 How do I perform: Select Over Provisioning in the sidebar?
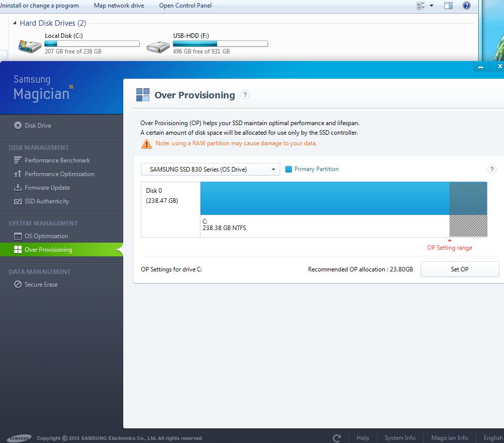61,250
